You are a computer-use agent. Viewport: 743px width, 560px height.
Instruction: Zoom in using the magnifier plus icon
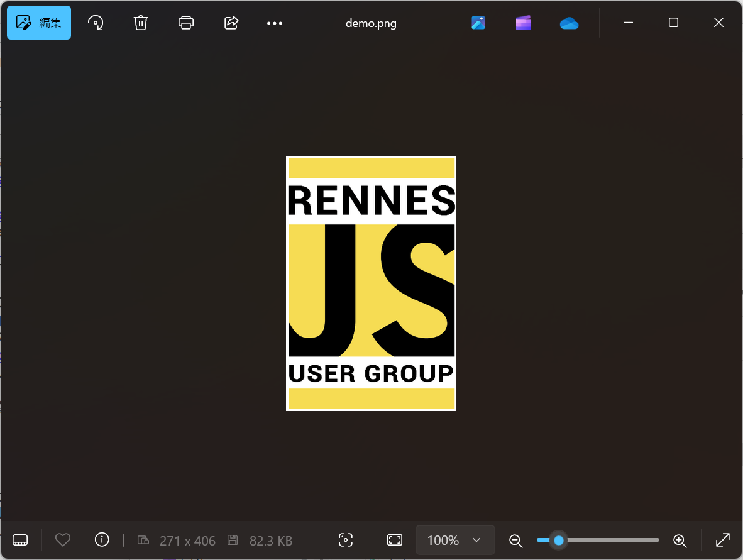point(680,540)
